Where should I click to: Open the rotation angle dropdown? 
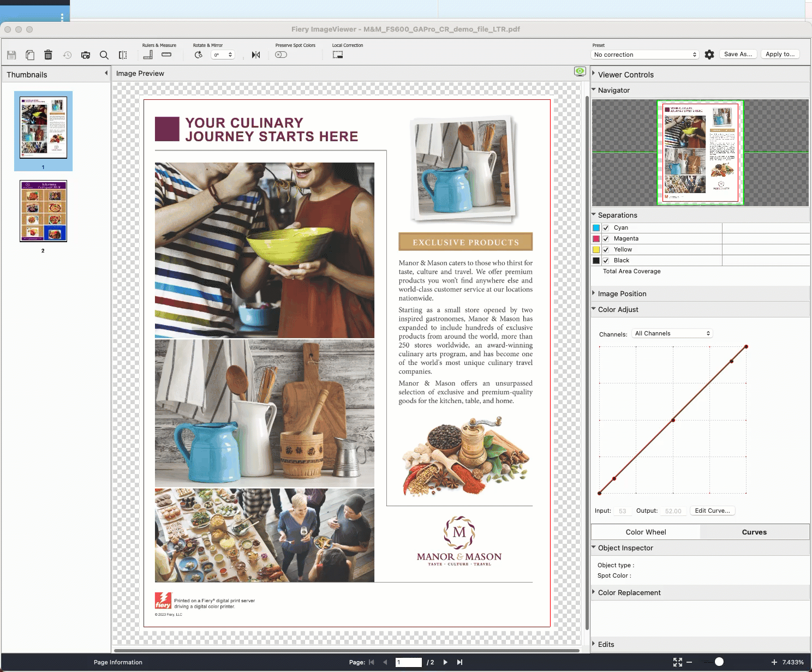pyautogui.click(x=223, y=55)
